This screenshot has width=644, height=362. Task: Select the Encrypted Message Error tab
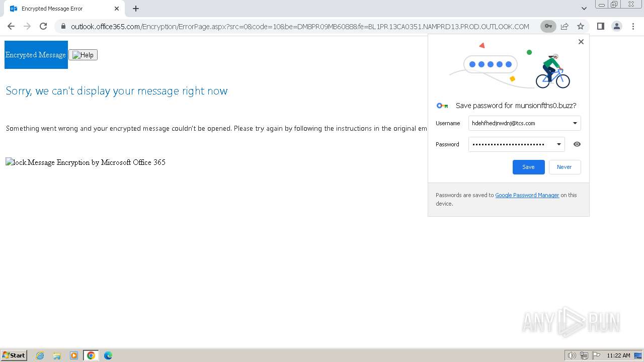coord(63,9)
